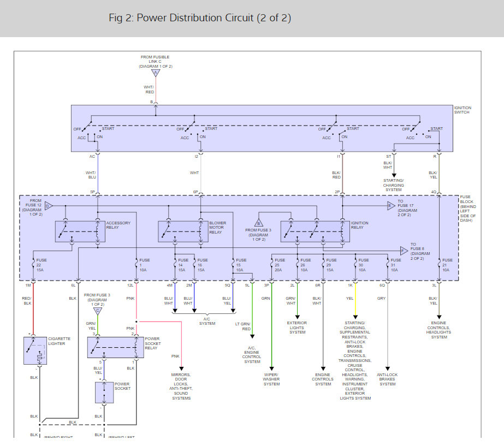Image resolution: width=504 pixels, height=446 pixels.
Task: Select the Power Socket Relay symbol box
Action: pyautogui.click(x=116, y=347)
